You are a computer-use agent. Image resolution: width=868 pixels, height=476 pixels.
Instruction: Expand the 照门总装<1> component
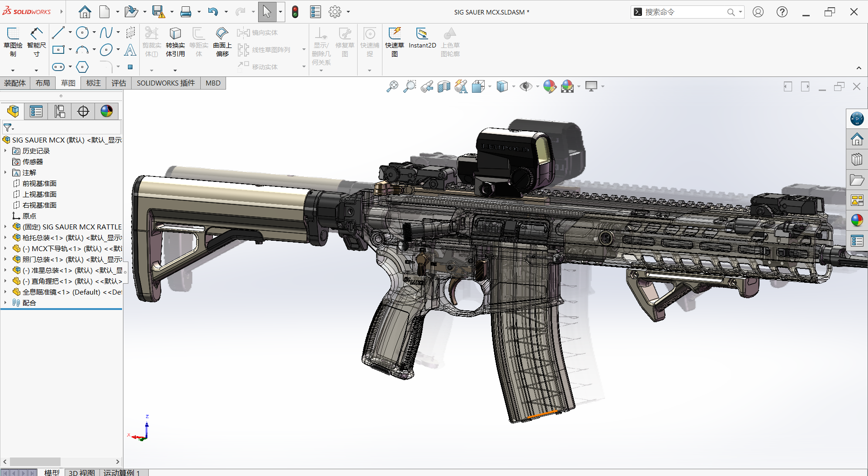5,259
